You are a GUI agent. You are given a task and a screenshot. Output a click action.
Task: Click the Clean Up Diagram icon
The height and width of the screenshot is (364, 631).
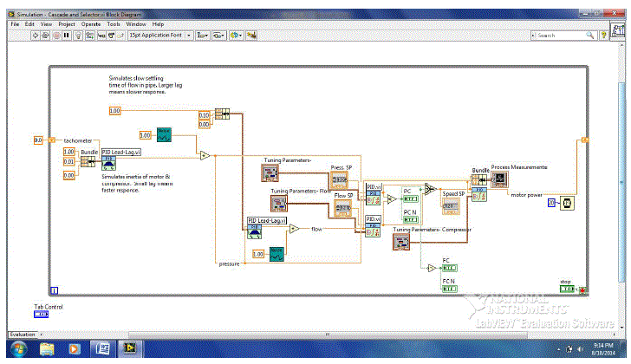251,35
